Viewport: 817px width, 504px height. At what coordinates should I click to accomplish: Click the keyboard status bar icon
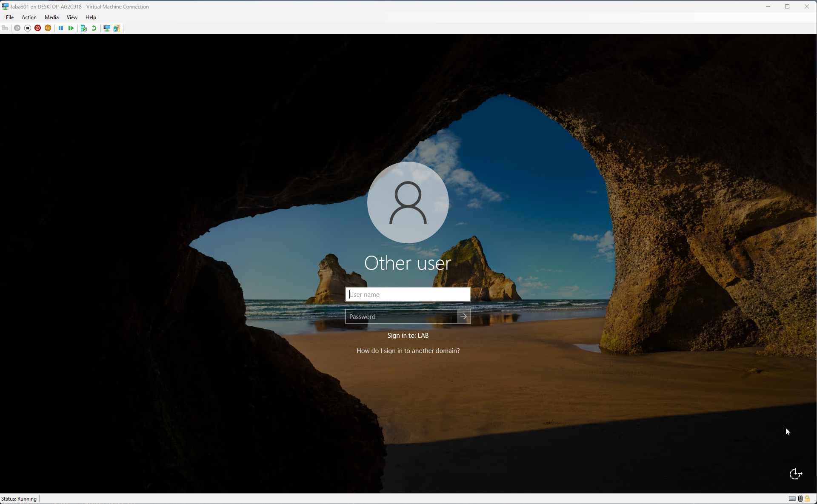792,498
